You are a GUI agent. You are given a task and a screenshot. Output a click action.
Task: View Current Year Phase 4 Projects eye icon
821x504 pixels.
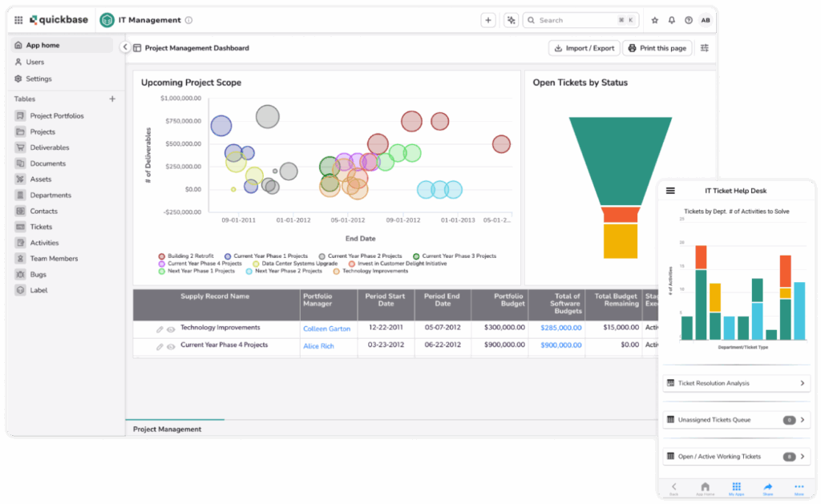pos(171,346)
